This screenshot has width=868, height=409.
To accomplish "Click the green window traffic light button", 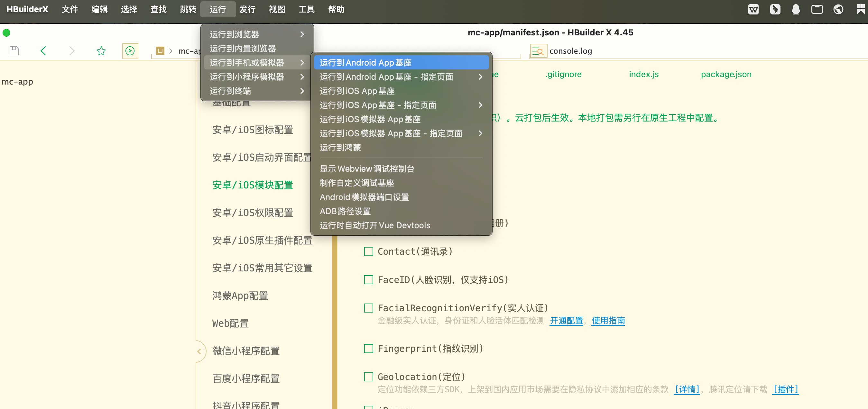I will [x=6, y=33].
